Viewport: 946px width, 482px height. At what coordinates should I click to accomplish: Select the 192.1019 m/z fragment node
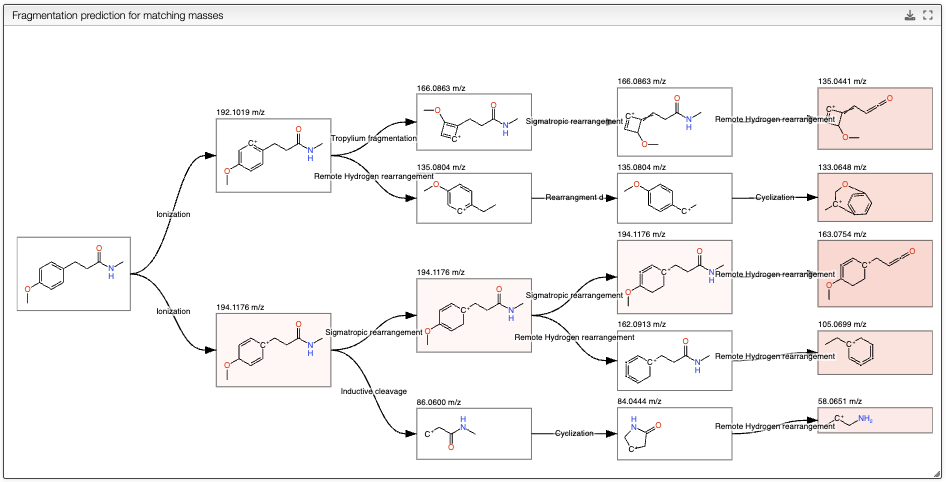pos(274,156)
